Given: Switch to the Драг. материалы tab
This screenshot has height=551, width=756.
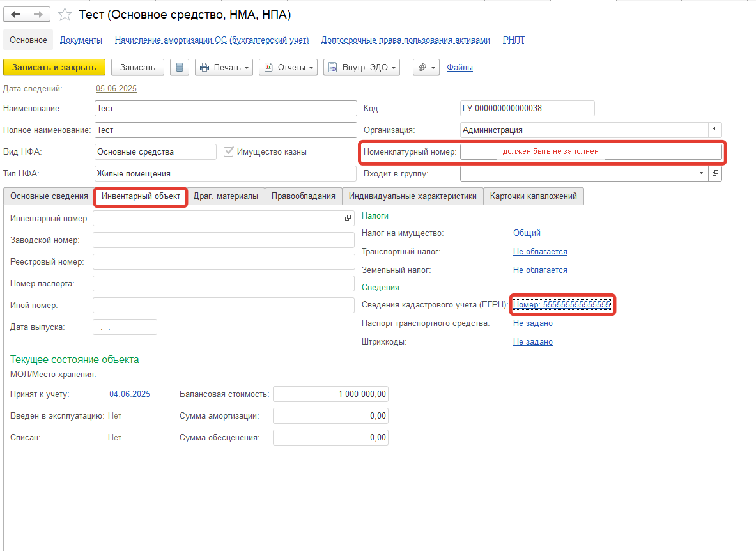Looking at the screenshot, I should pos(226,196).
